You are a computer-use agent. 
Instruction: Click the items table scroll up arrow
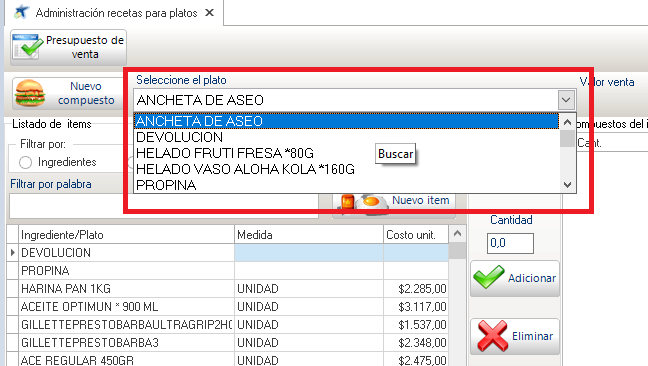pos(457,234)
